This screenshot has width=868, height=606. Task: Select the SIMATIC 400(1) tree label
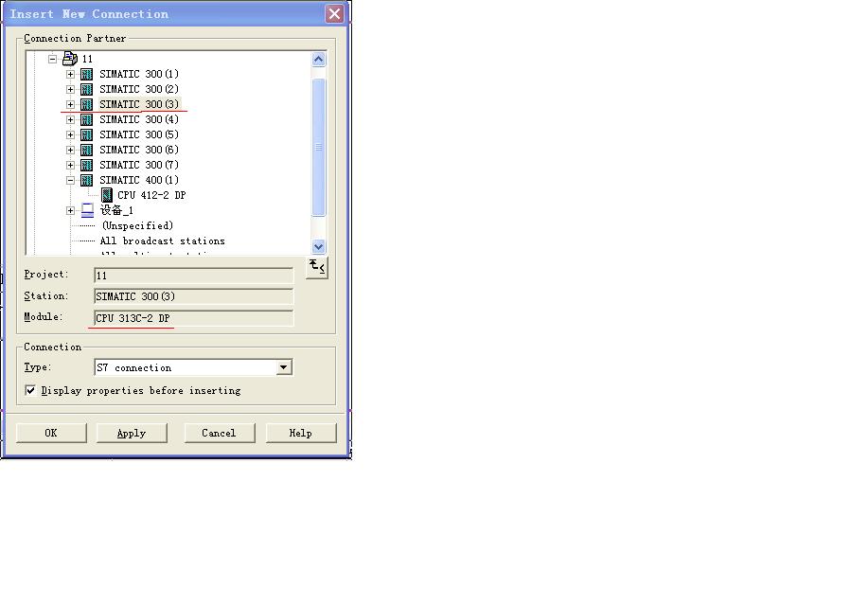(x=139, y=180)
